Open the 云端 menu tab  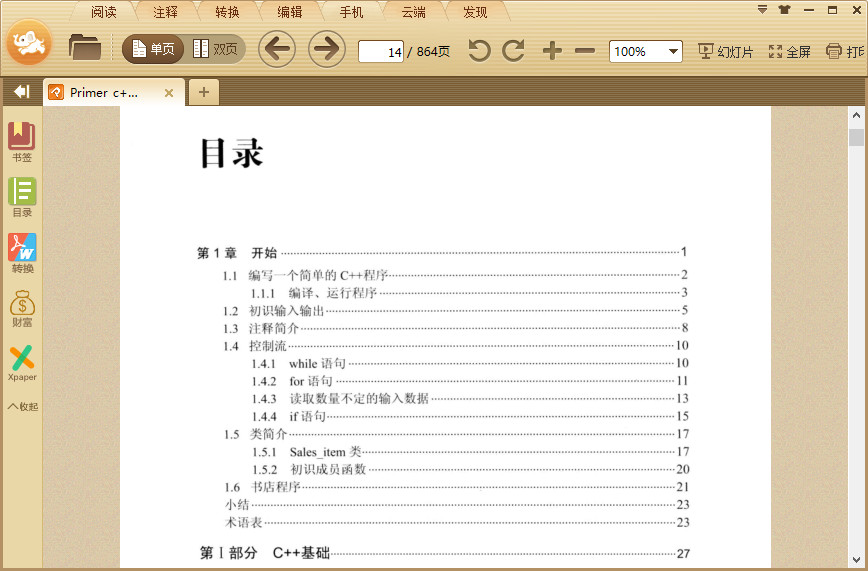[x=414, y=12]
